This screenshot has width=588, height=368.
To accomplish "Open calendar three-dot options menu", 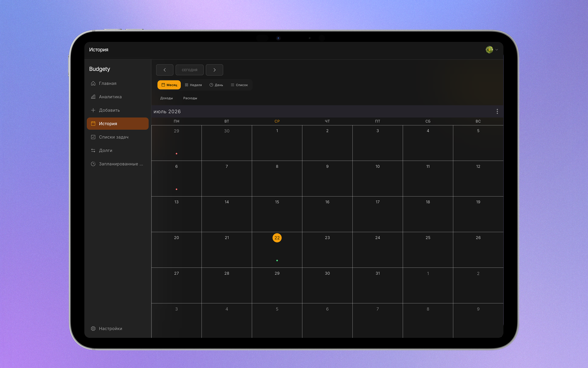I will pos(497,111).
